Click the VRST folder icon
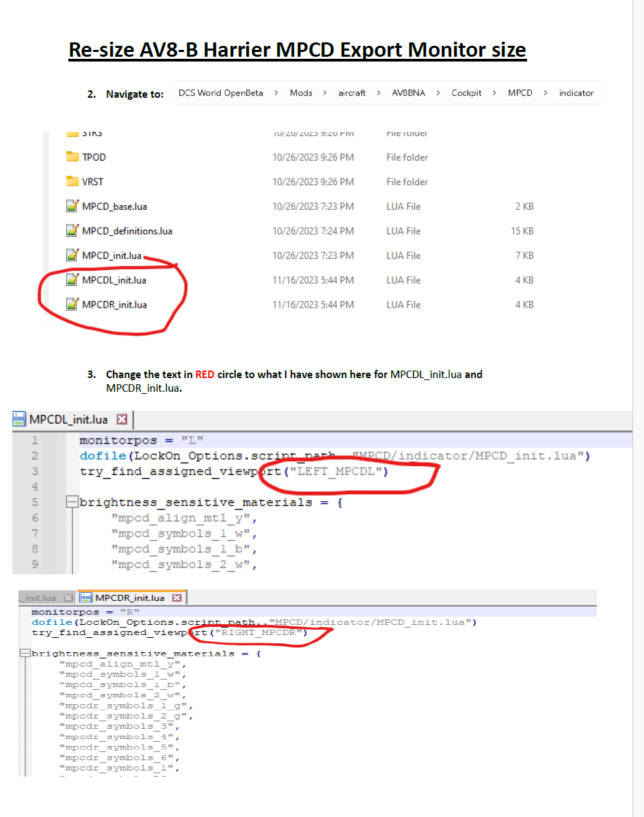The image size is (644, 817). point(72,182)
